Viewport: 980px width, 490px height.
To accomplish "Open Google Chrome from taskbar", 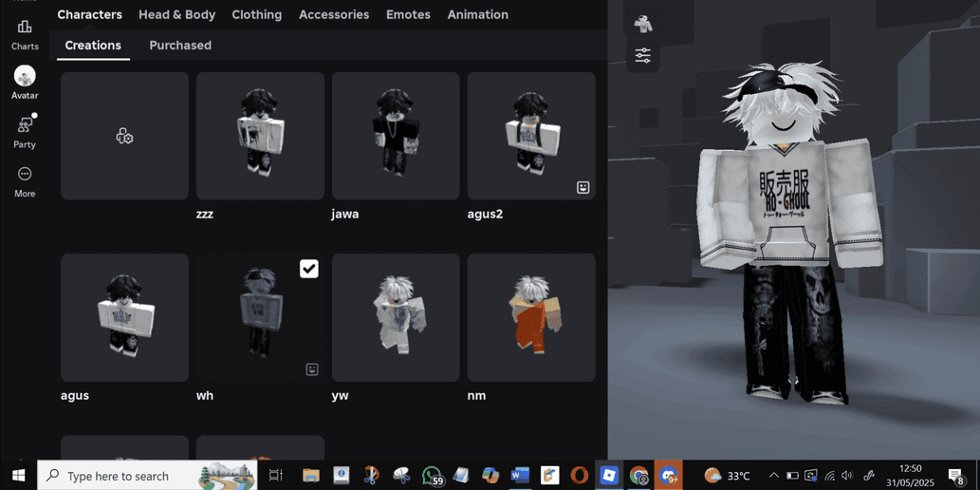I will click(638, 476).
